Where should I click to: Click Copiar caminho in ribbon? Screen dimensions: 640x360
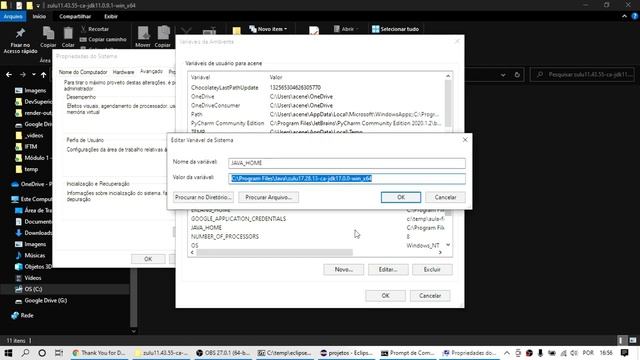pyautogui.click(x=103, y=40)
